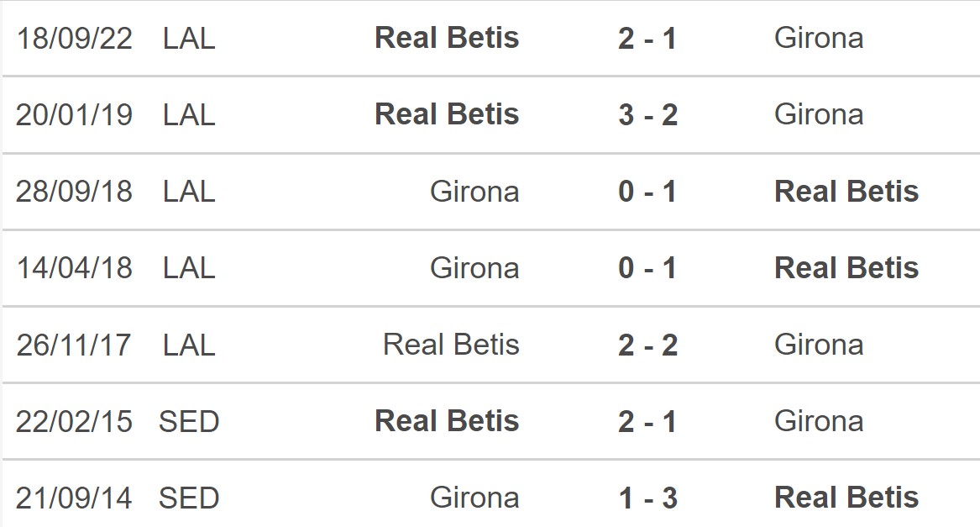Image resolution: width=980 pixels, height=527 pixels.
Task: Open the 0 - 1 score from 14/04/18
Action: tap(647, 268)
